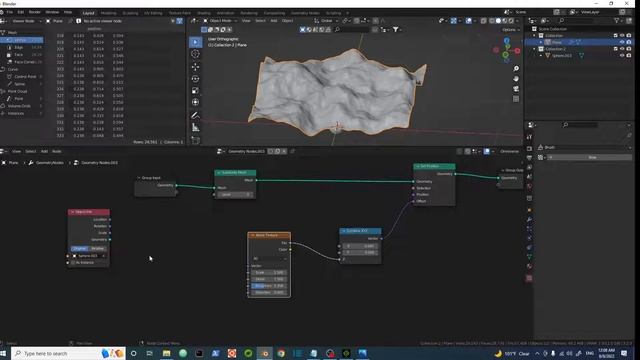
Task: Toggle As Instance checkbox on Object Info node
Action: (x=73, y=263)
